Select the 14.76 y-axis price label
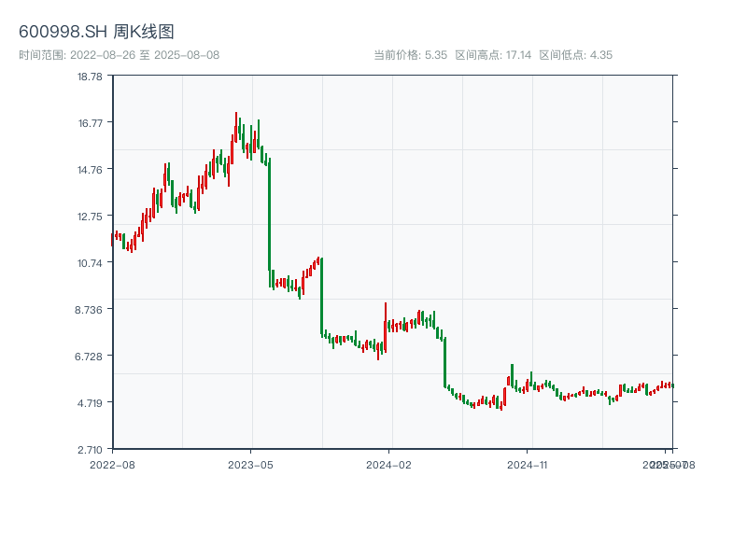747x560 pixels. coord(91,170)
